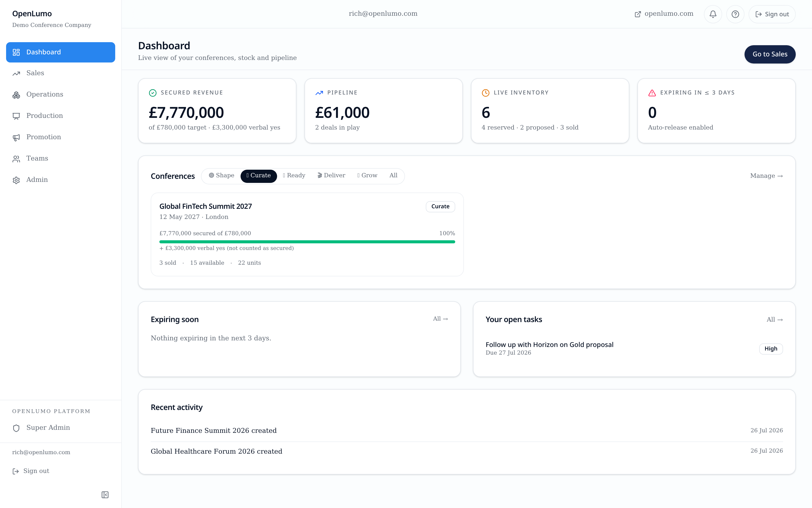The height and width of the screenshot is (508, 812).
Task: Click the Curate badge on FinTech Summit
Action: pyautogui.click(x=440, y=207)
